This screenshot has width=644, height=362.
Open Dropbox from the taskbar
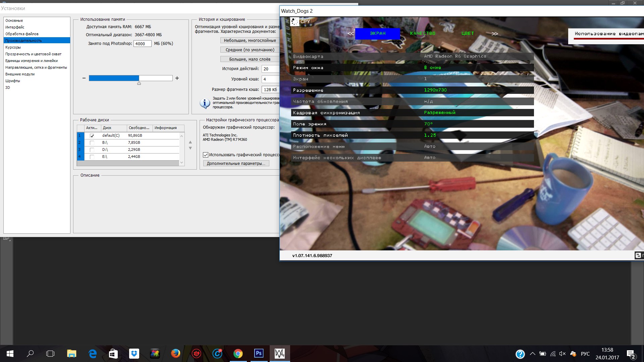click(x=134, y=354)
